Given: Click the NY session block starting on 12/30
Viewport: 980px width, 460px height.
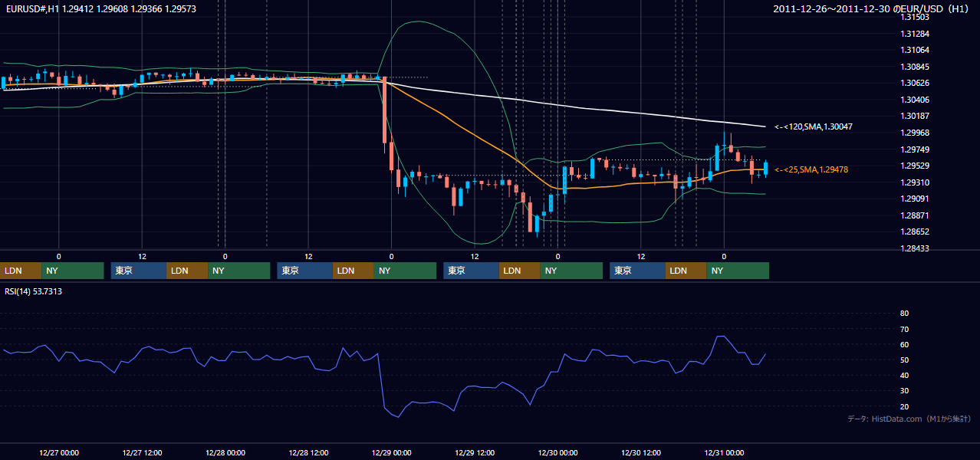Looking at the screenshot, I should [738, 271].
